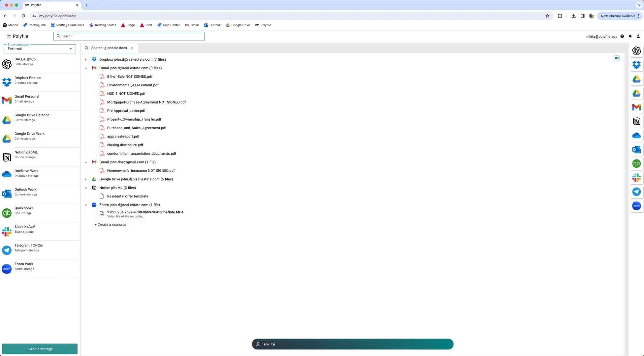The width and height of the screenshot is (644, 356).
Task: Click the Quickbooks icon in right panel
Action: click(636, 163)
